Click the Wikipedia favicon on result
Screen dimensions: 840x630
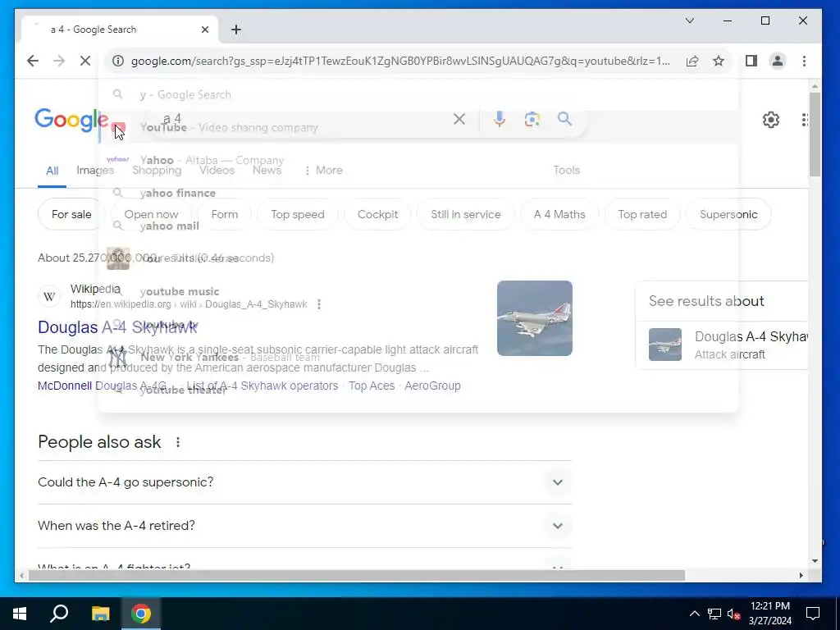tap(49, 296)
